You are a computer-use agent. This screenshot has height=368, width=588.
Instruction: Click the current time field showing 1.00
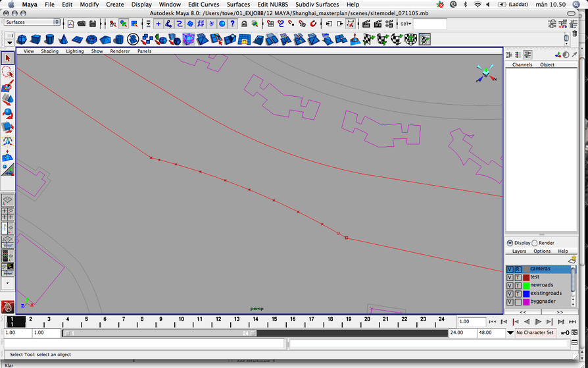tap(472, 322)
